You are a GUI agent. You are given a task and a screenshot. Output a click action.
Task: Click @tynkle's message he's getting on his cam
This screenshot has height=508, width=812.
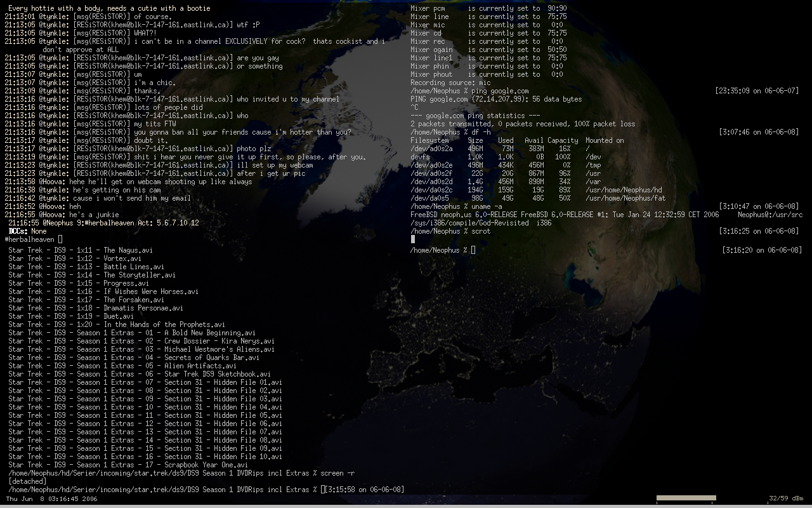coord(82,190)
